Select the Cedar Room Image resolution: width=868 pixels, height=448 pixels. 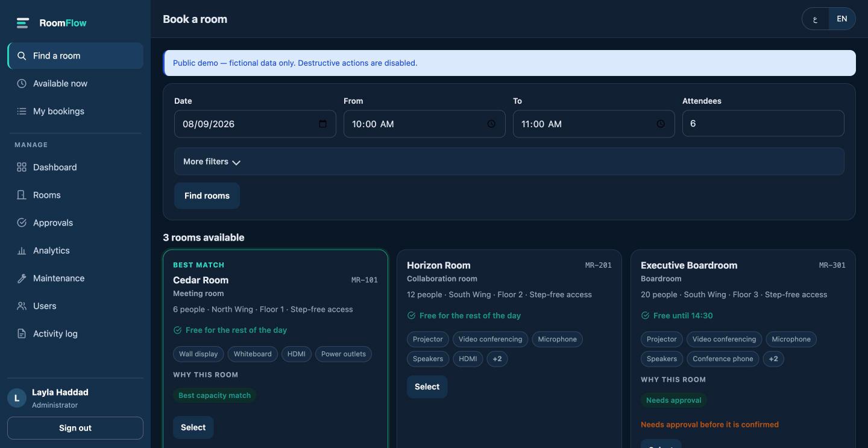[193, 427]
